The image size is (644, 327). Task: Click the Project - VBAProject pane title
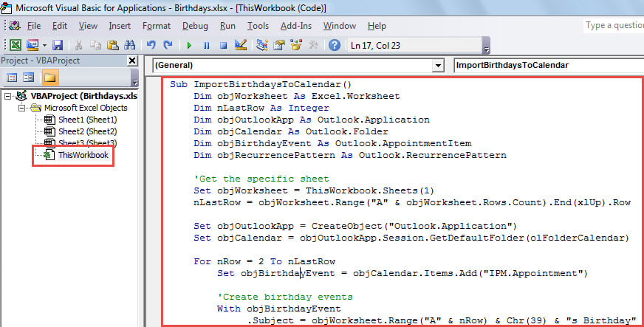(x=40, y=61)
